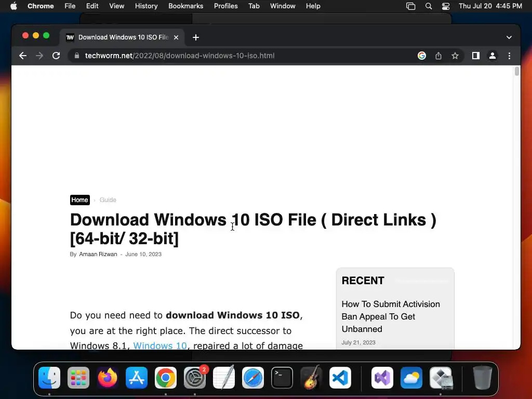Image resolution: width=532 pixels, height=399 pixels.
Task: Open System Settings from the Dock
Action: point(195,378)
